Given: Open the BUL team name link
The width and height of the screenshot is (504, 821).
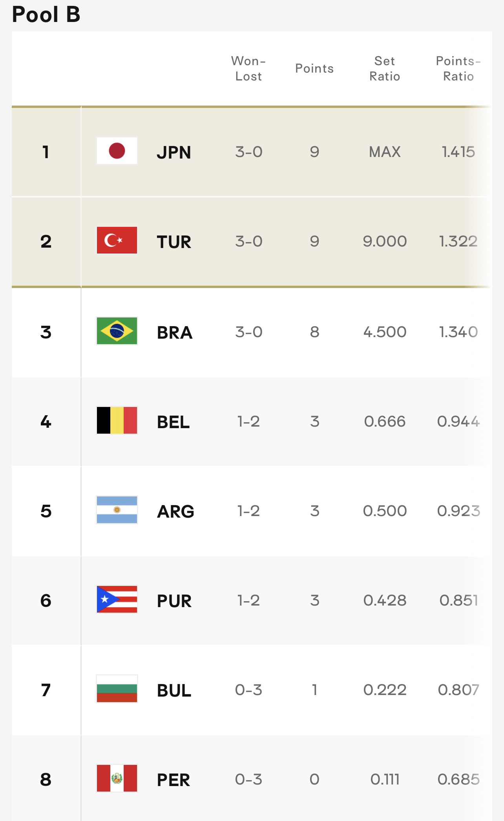Looking at the screenshot, I should point(174,690).
